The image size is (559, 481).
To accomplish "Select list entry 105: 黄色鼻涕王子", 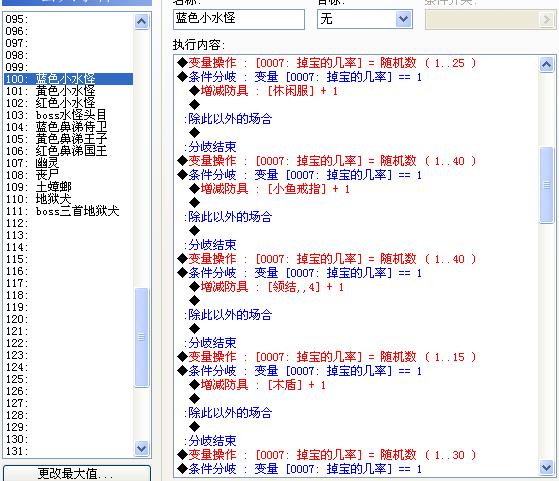I will (x=68, y=139).
